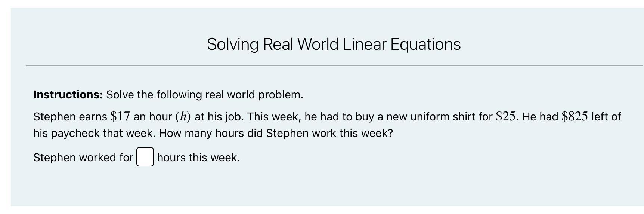Click the $25 uniform shirt price
This screenshot has height=214, width=644.
coord(506,116)
